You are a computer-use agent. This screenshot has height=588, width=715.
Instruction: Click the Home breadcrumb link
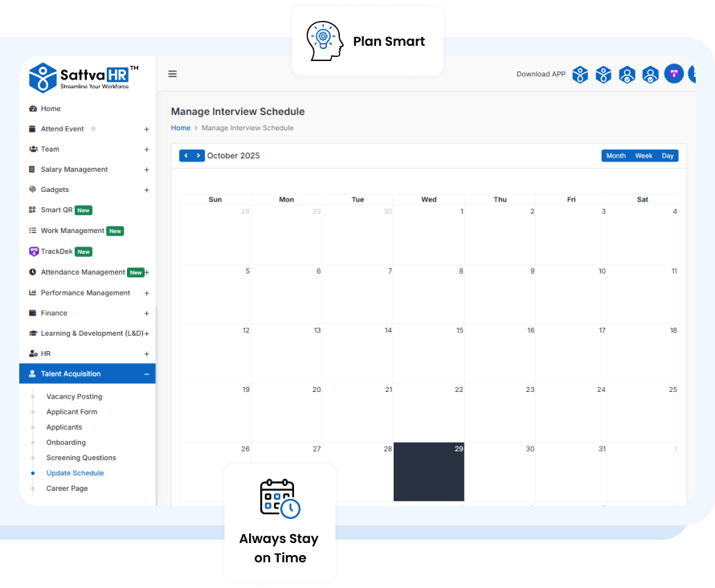[x=181, y=128]
